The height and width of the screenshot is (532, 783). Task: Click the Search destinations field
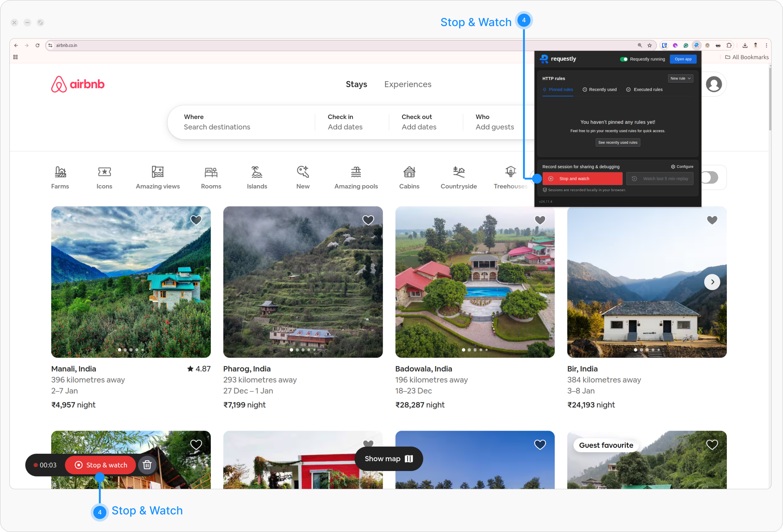point(217,127)
